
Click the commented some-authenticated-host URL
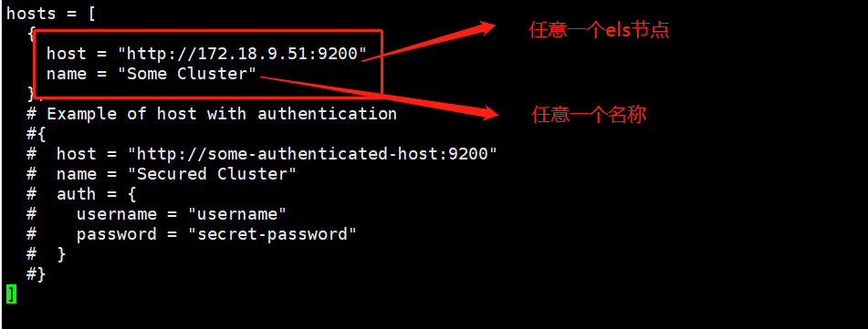point(312,154)
